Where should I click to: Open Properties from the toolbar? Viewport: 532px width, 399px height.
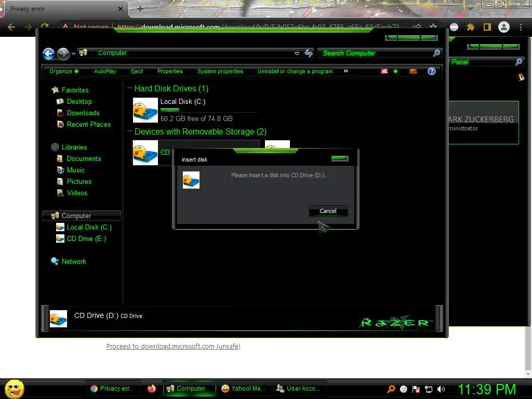[x=170, y=71]
